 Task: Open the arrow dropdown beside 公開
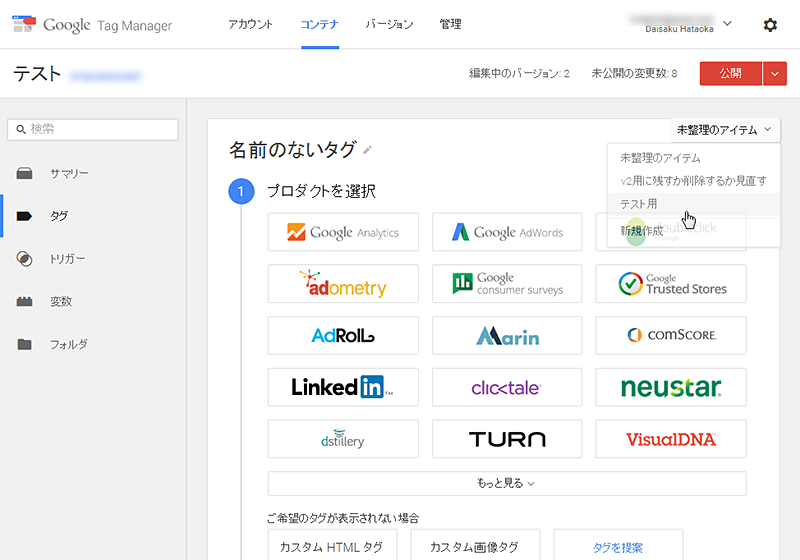[774, 74]
